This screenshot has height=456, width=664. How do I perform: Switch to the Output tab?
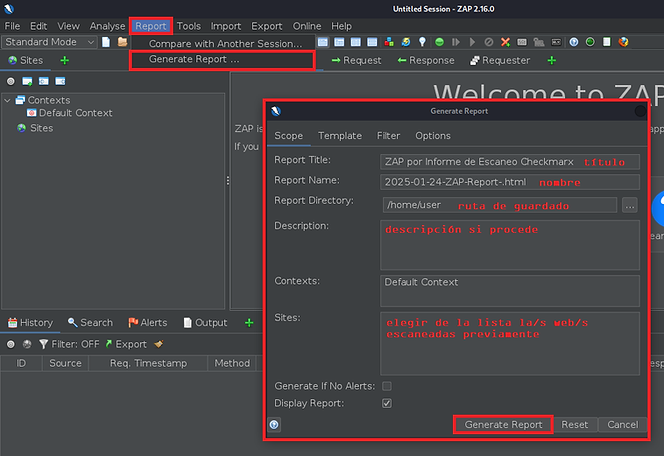click(205, 323)
